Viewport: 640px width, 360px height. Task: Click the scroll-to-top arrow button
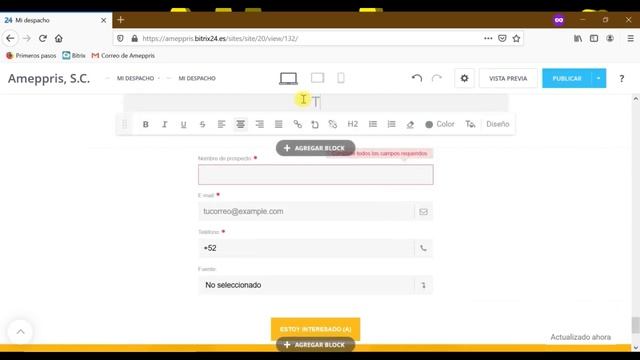20,332
